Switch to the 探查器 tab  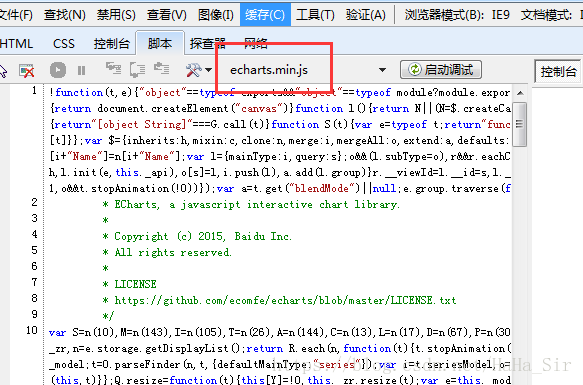coord(207,44)
